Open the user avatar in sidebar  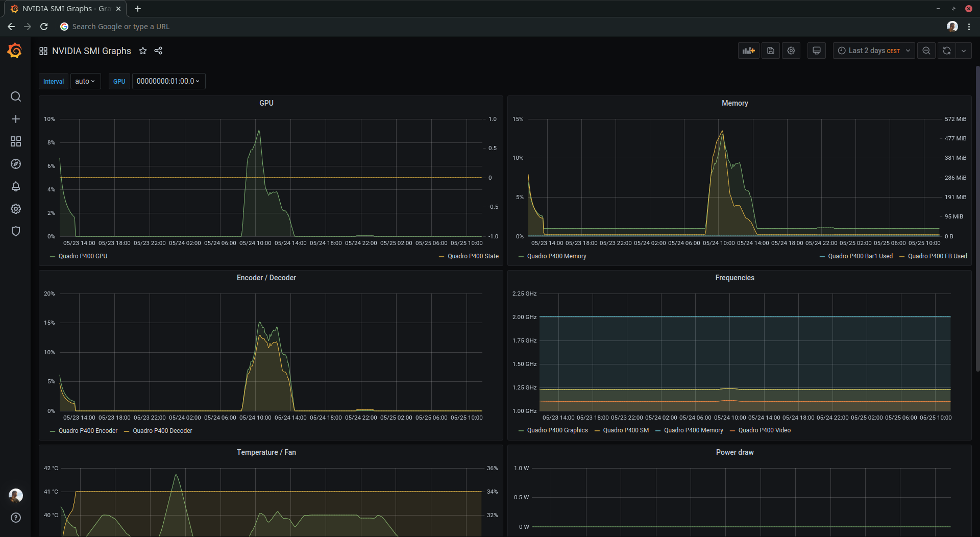pos(16,495)
